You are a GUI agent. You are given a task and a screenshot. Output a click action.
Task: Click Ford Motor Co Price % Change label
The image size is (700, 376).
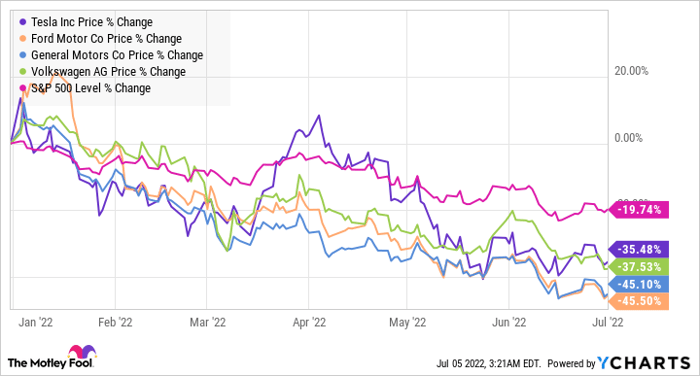(106, 39)
